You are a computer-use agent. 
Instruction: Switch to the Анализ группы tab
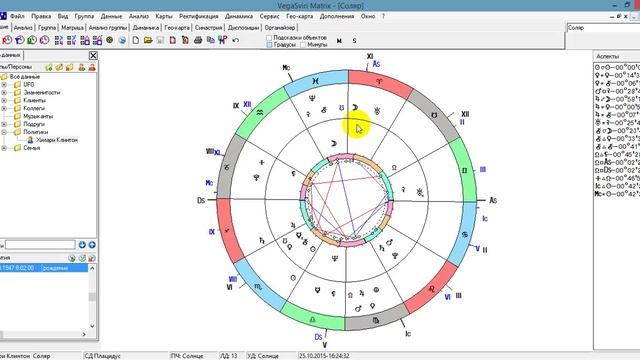tap(108, 28)
